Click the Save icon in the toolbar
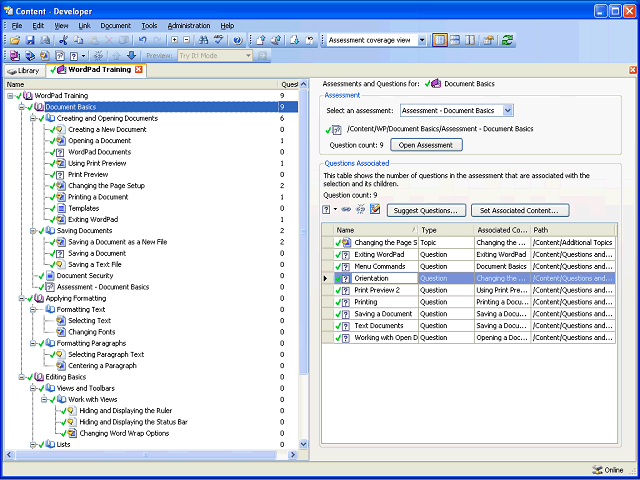 tap(30, 40)
